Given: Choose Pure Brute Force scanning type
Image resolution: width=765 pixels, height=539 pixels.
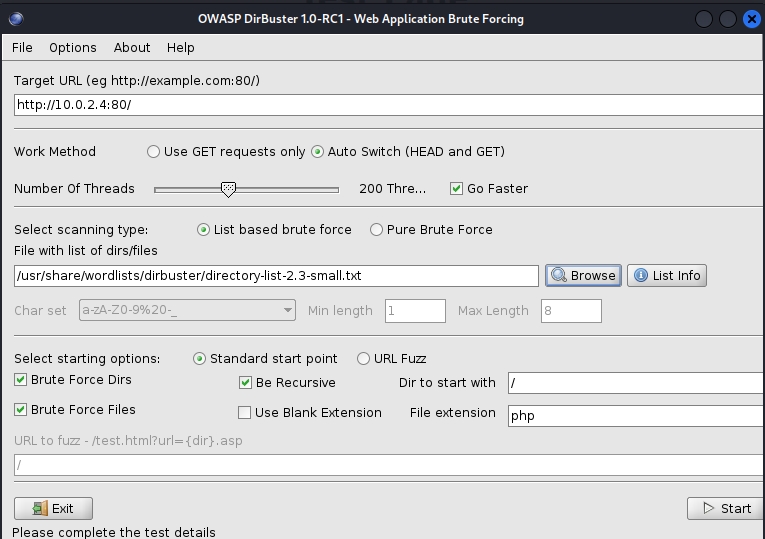Looking at the screenshot, I should [377, 230].
